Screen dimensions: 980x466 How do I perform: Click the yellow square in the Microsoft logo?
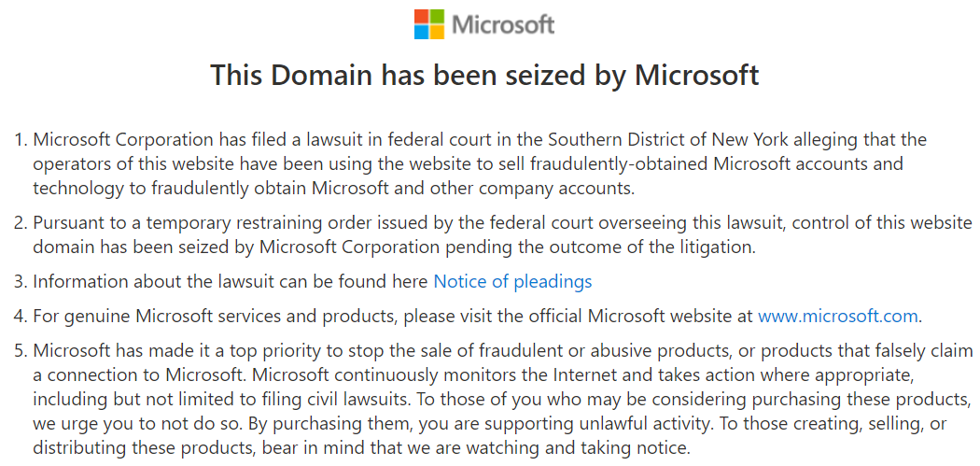(x=437, y=33)
